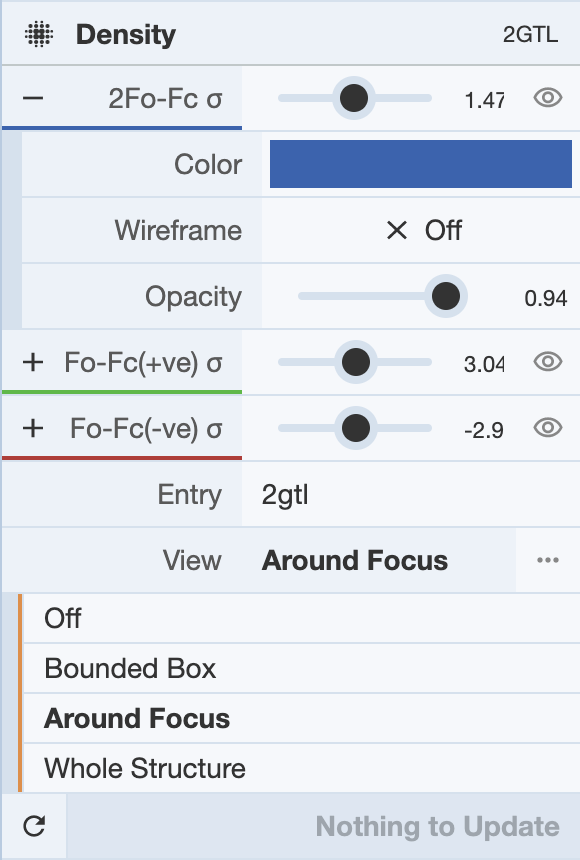Collapse the 2Fo-Fc σ section with minus icon
This screenshot has width=580, height=860.
tap(33, 98)
